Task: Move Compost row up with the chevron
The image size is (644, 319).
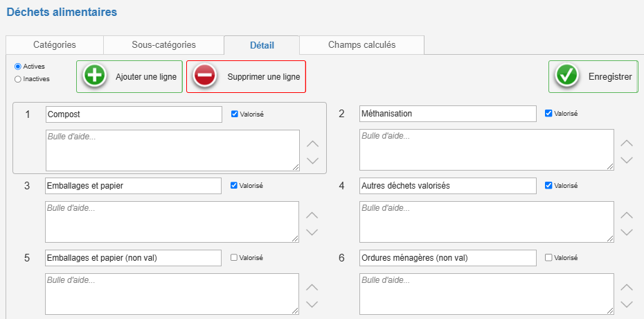Action: [x=312, y=144]
